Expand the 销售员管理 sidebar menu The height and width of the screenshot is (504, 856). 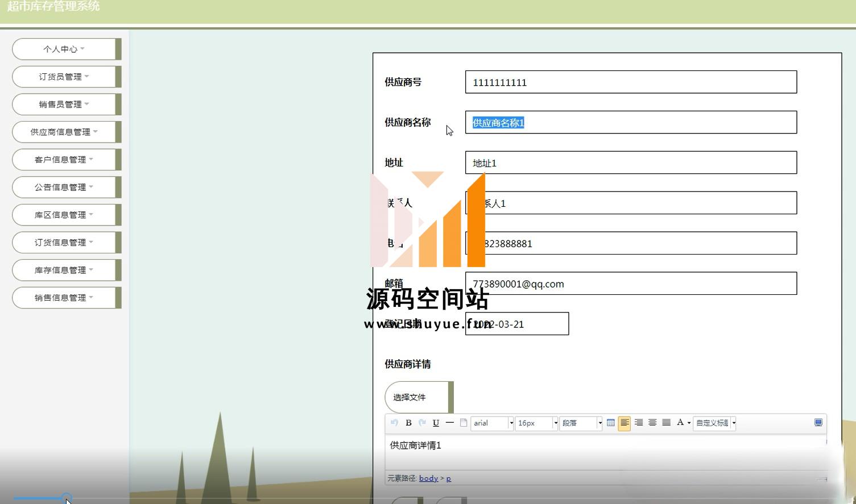(x=67, y=104)
